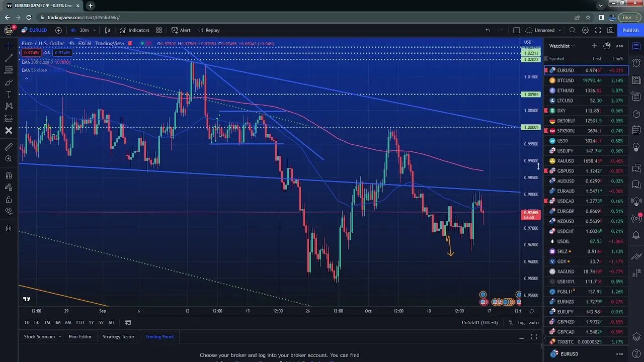
Task: Toggle stay in drawing mode
Action: [x=9, y=188]
